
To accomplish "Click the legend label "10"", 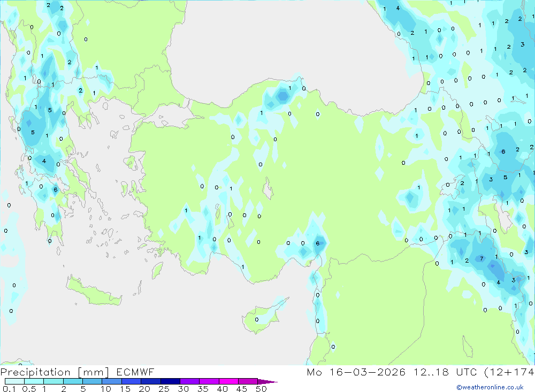I will [x=106, y=389].
